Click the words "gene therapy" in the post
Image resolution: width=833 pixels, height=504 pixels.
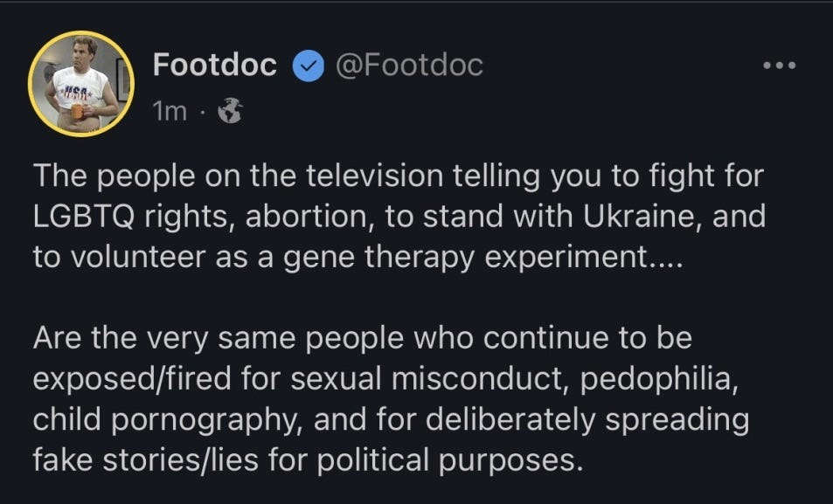(x=378, y=258)
